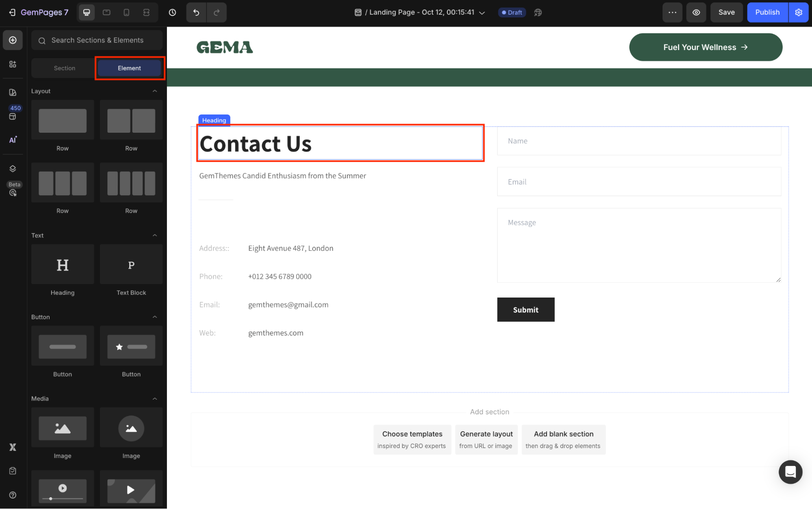Switch to the Section tab
Image resolution: width=812 pixels, height=509 pixels.
[x=65, y=68]
